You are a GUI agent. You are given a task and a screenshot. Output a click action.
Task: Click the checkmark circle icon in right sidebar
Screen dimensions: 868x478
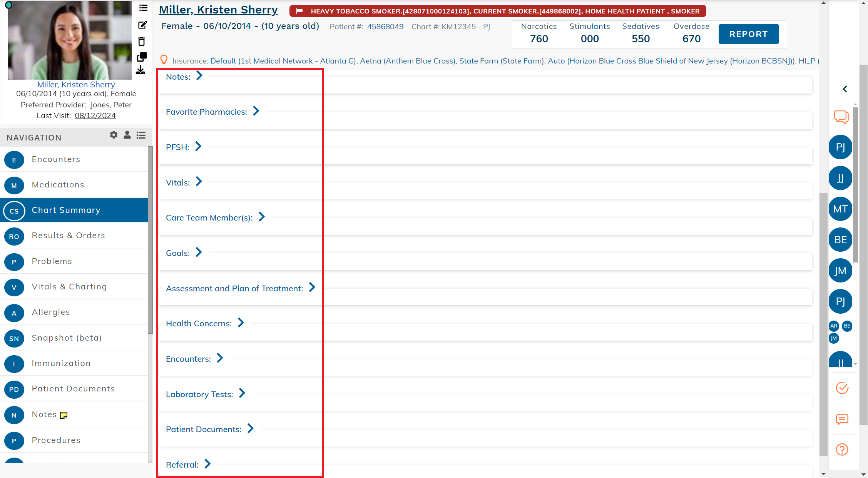(x=841, y=388)
